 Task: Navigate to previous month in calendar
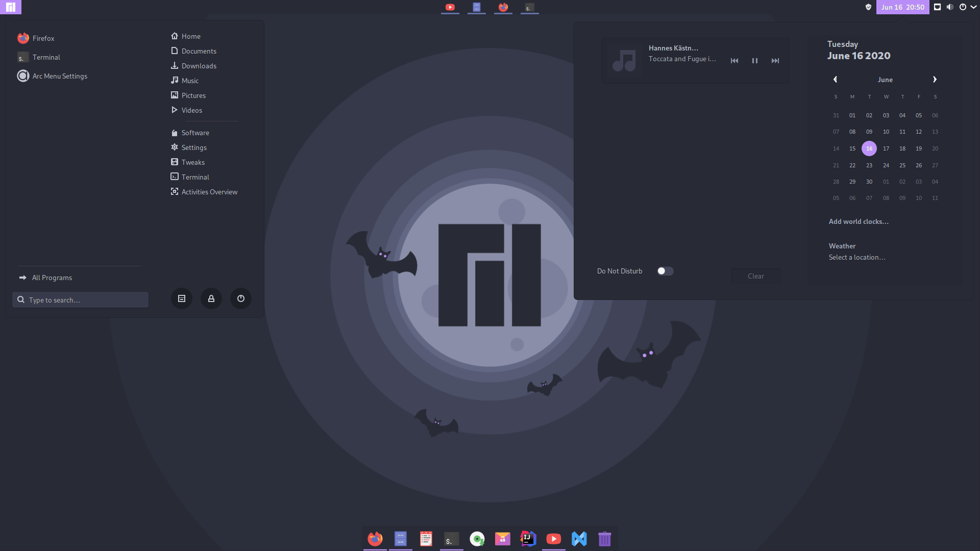click(x=836, y=80)
